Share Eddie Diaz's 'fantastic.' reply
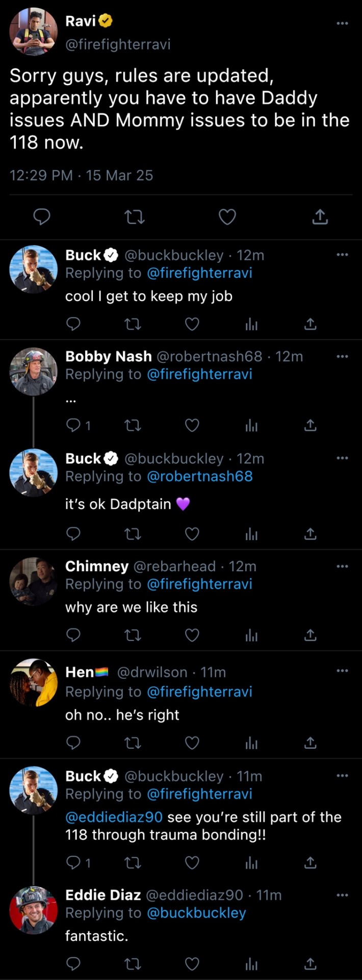Image resolution: width=362 pixels, height=980 pixels. tap(310, 964)
